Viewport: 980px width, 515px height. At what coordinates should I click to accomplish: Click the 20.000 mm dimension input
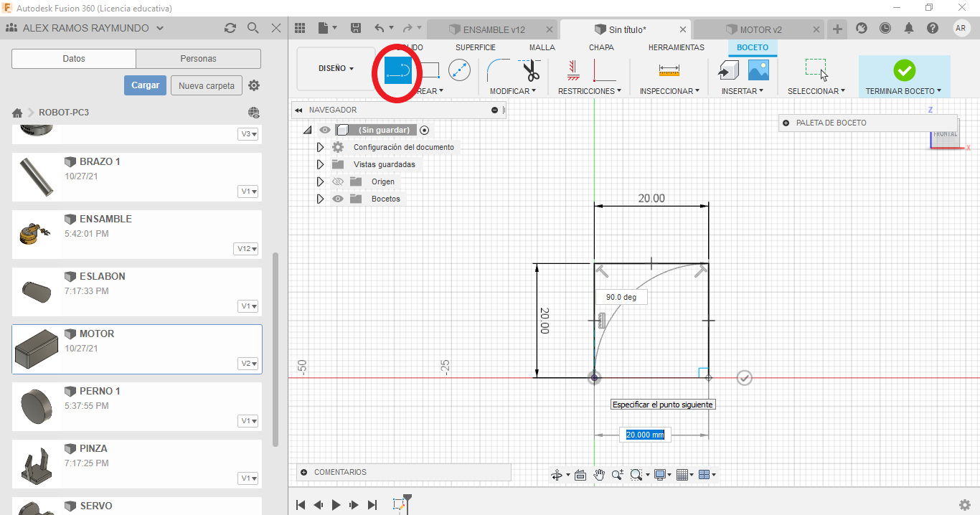pos(645,435)
